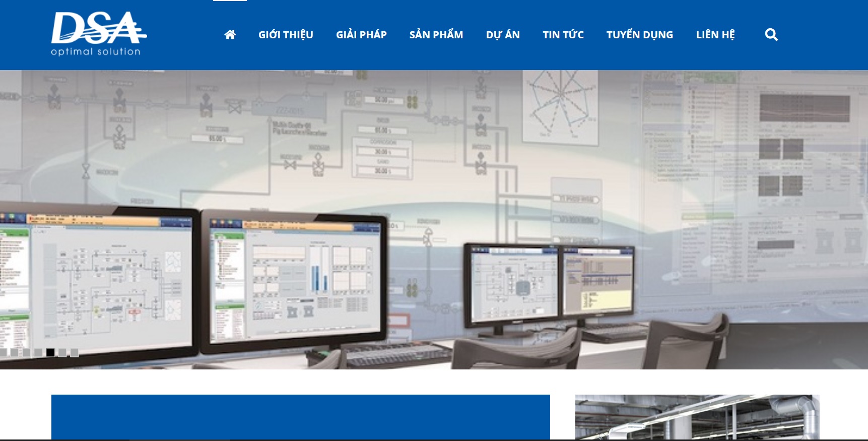Screen dimensions: 868x441
Task: Click the DSA optimal solution logo
Action: [99, 34]
